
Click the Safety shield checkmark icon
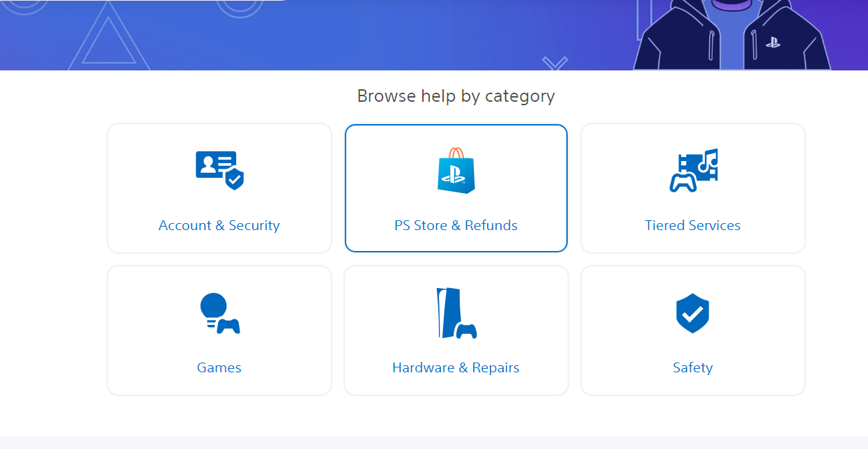pos(692,313)
